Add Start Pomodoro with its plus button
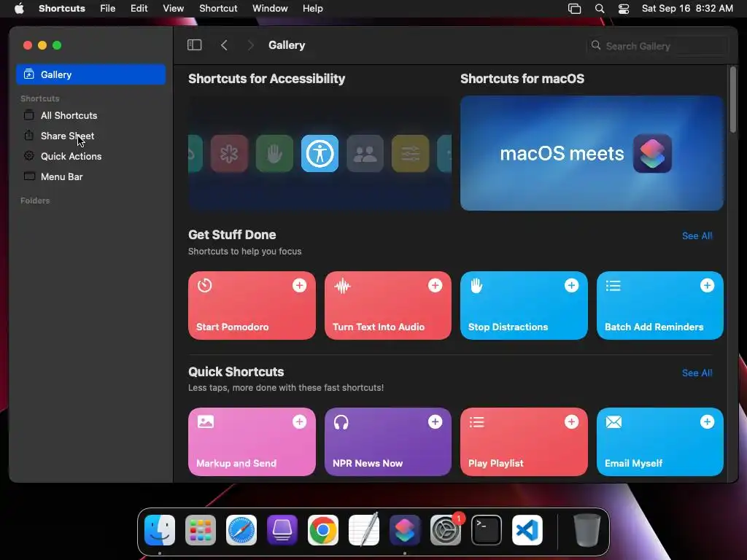The image size is (747, 560). pyautogui.click(x=299, y=285)
